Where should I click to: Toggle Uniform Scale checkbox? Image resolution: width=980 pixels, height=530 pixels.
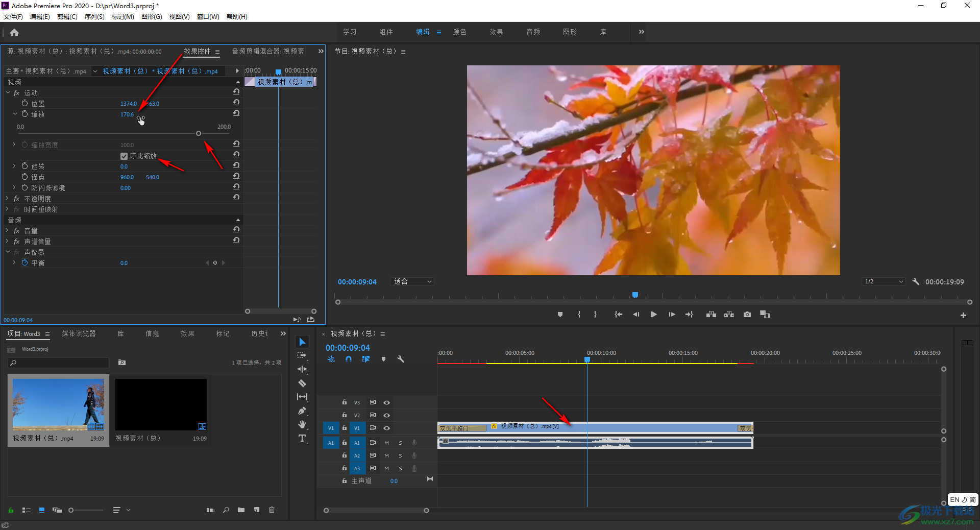tap(124, 156)
